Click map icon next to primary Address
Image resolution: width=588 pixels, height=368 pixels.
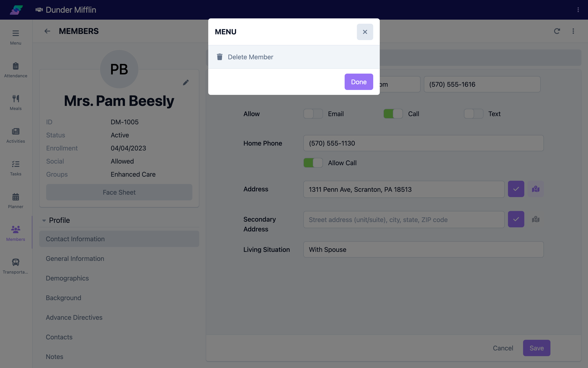pyautogui.click(x=536, y=189)
